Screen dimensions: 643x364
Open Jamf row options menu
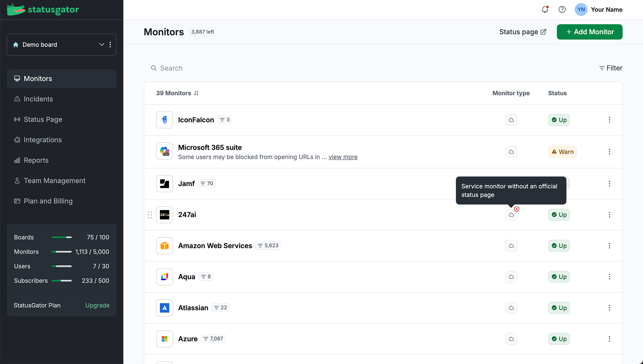click(609, 184)
